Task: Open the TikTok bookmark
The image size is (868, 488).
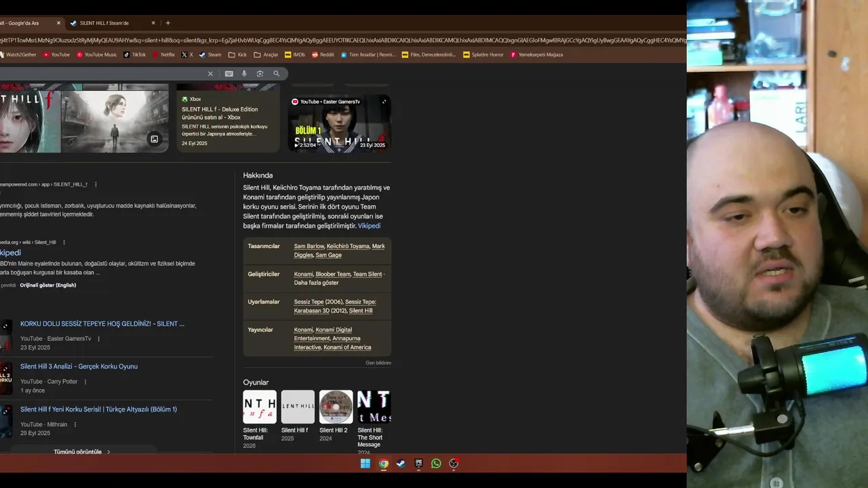Action: point(134,54)
